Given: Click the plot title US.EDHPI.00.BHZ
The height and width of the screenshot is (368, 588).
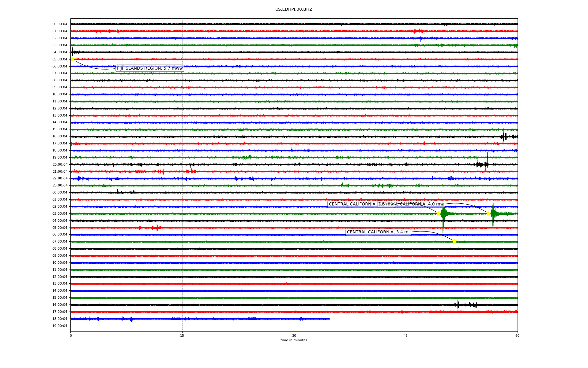Looking at the screenshot, I should click(x=293, y=10).
